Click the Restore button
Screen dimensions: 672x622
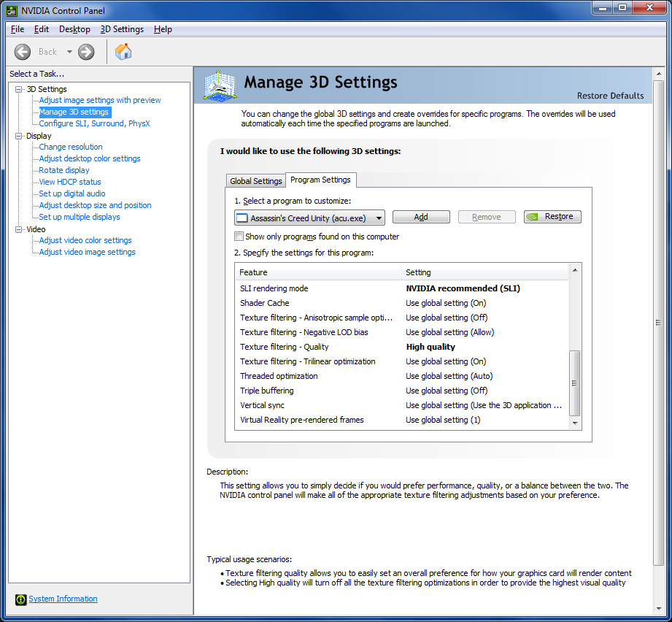[x=552, y=217]
